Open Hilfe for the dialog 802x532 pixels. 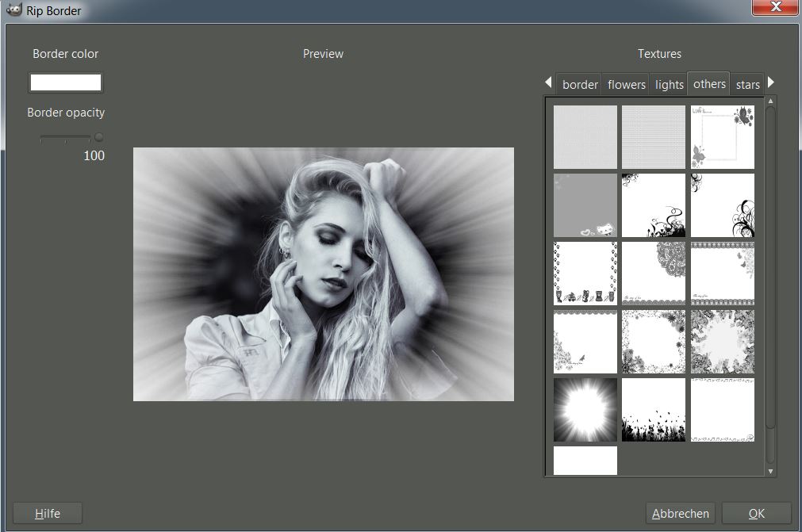tap(48, 513)
